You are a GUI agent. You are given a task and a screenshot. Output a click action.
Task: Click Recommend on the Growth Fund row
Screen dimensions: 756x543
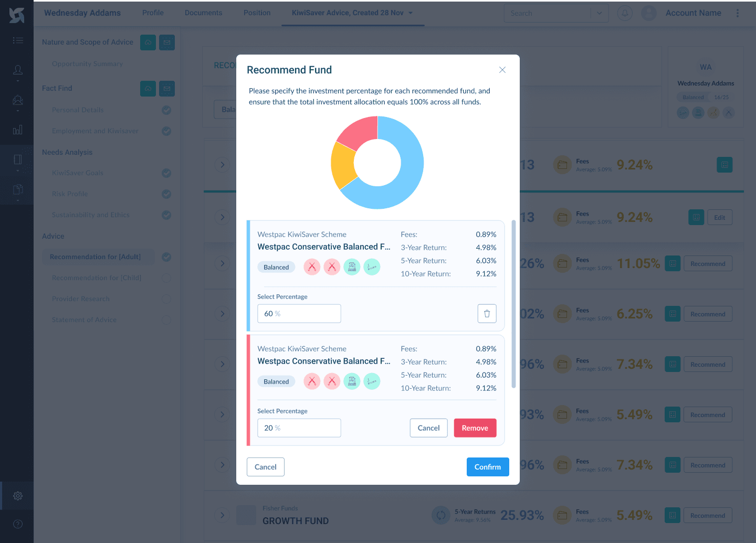coord(708,515)
